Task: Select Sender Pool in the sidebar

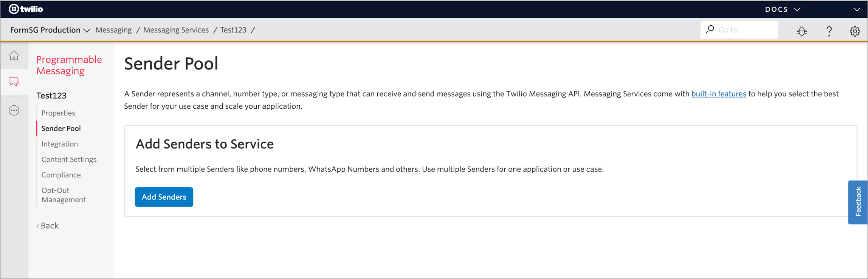Action: [x=61, y=128]
